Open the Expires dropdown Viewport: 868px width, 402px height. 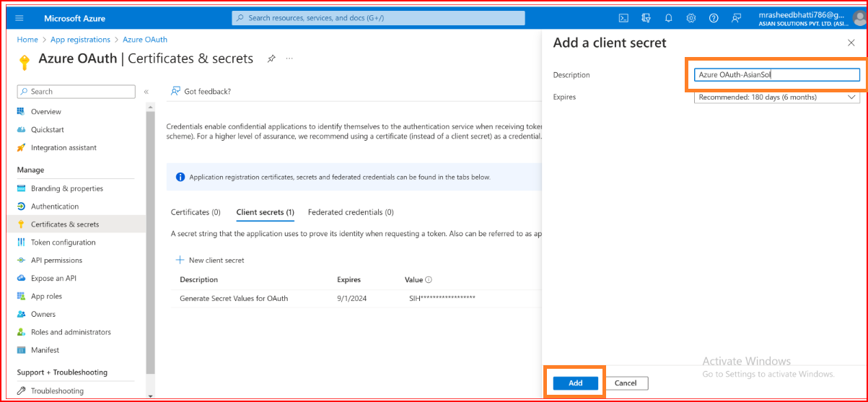tap(776, 97)
